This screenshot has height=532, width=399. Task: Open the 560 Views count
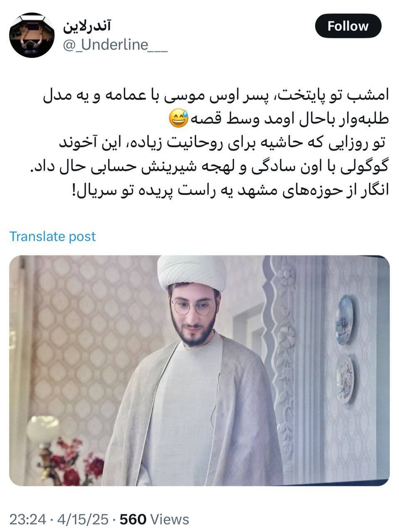coord(154,519)
